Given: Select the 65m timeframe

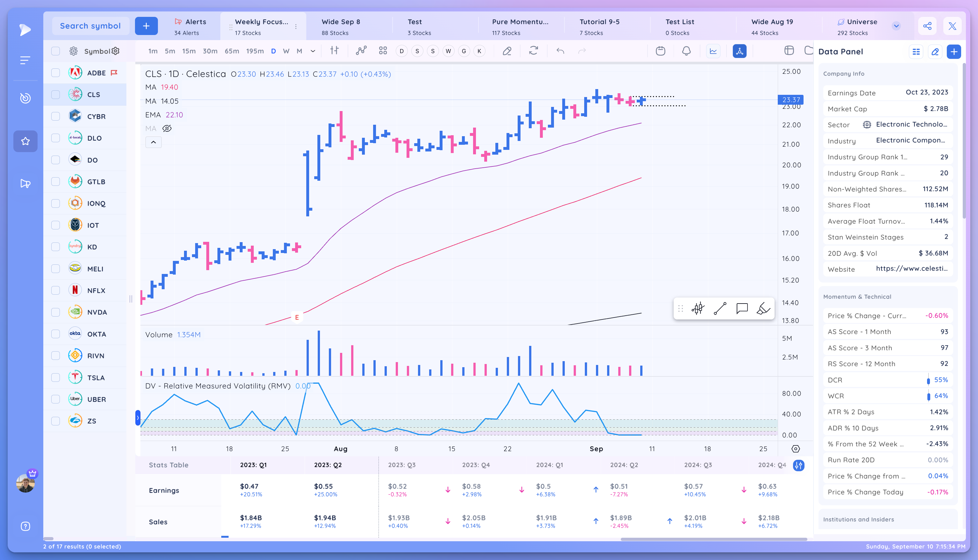Looking at the screenshot, I should click(x=232, y=51).
